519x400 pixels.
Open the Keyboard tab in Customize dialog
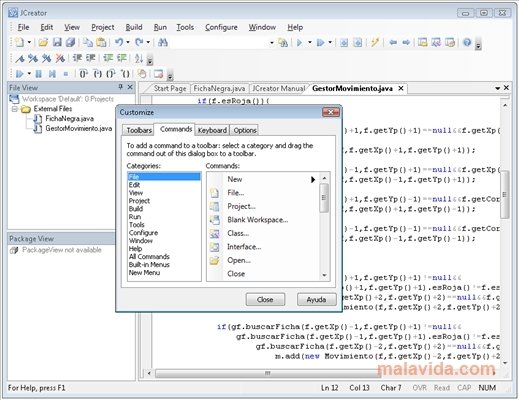click(212, 130)
